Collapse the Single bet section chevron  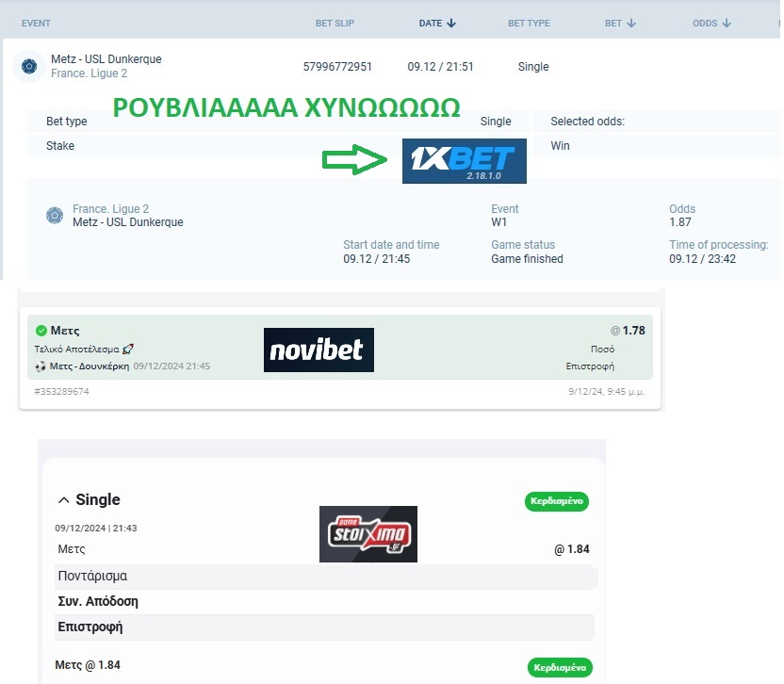64,500
